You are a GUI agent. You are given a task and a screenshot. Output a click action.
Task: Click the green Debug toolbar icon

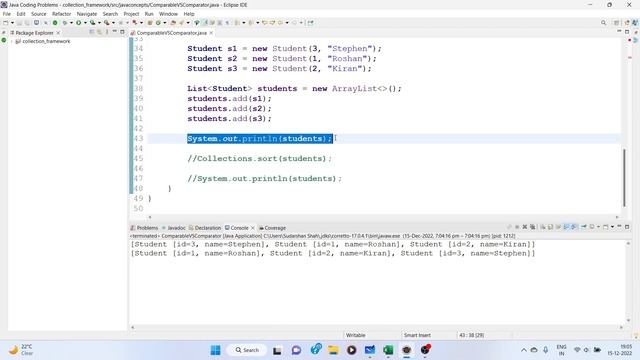64,23
